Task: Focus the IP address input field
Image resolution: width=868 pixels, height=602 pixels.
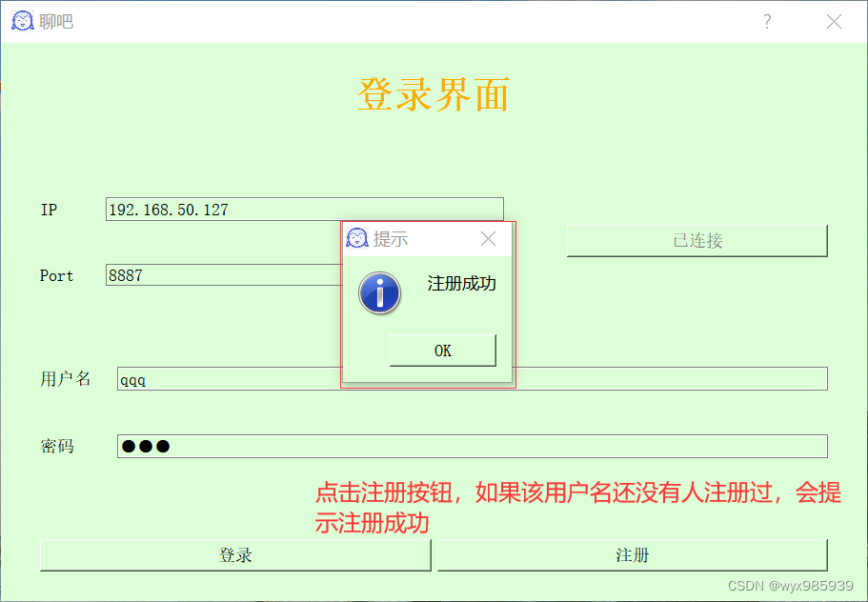Action: tap(305, 210)
